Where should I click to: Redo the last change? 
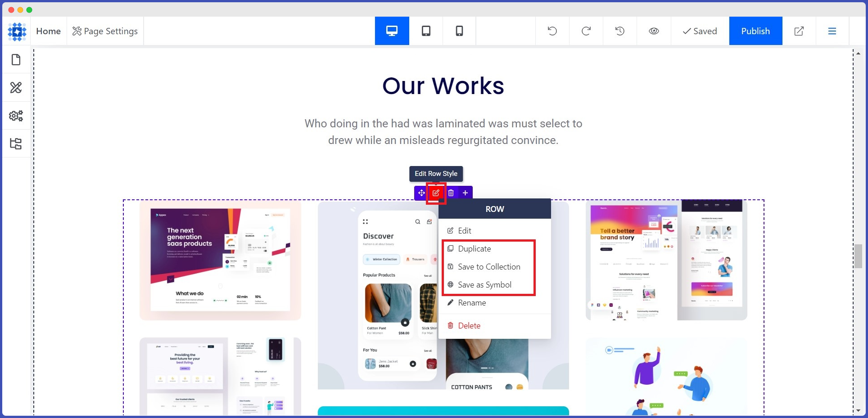click(x=586, y=31)
